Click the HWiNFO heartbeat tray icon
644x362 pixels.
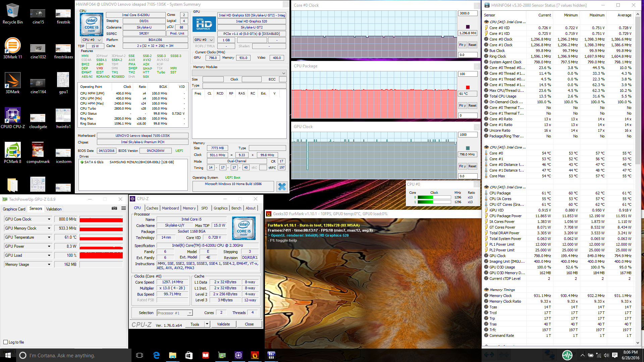pos(567,355)
